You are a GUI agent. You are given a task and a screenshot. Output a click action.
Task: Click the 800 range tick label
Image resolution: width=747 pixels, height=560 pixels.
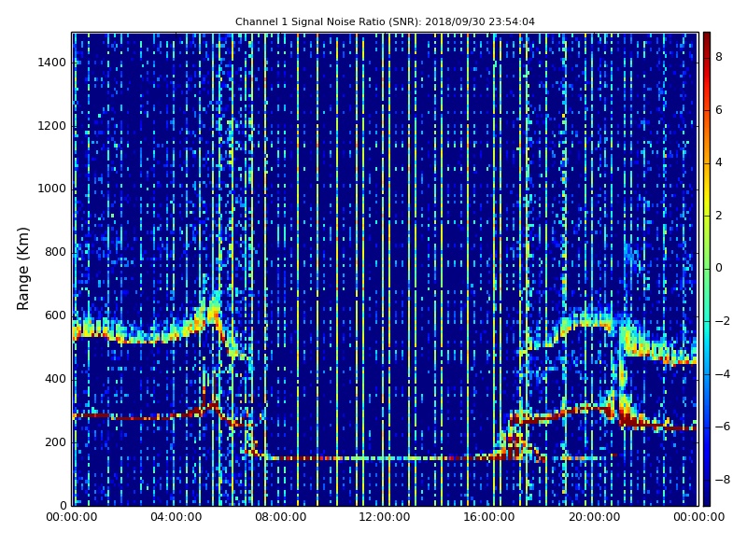click(55, 252)
